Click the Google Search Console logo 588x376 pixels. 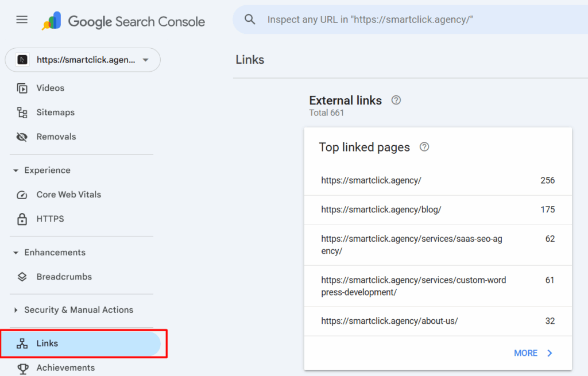(123, 21)
